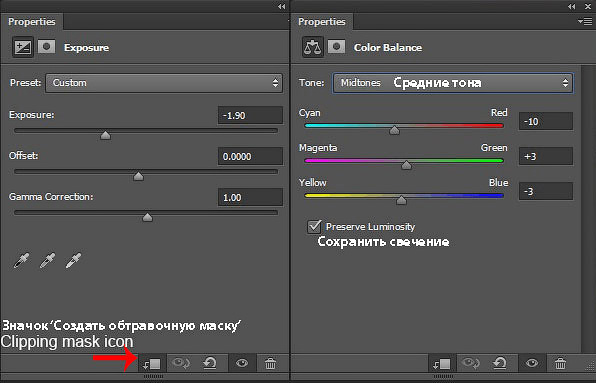Click the Tone label
596x383 pixels.
click(x=311, y=83)
